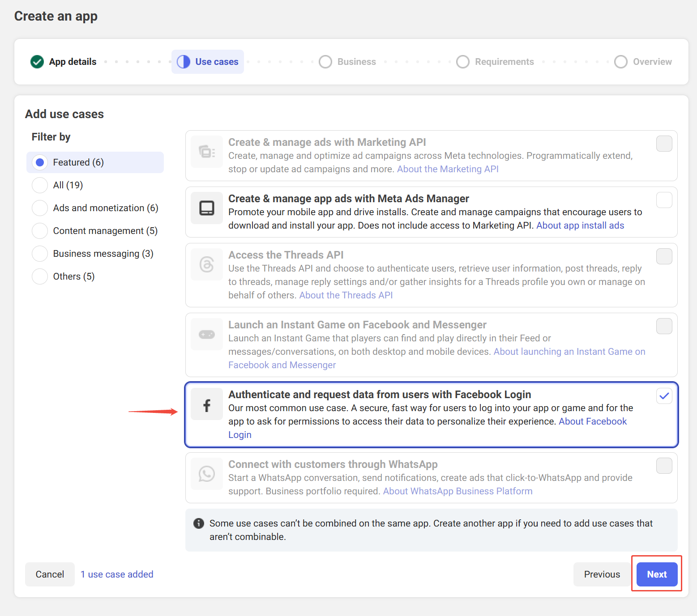
Task: Select Ads and monetization filter option
Action: point(40,208)
